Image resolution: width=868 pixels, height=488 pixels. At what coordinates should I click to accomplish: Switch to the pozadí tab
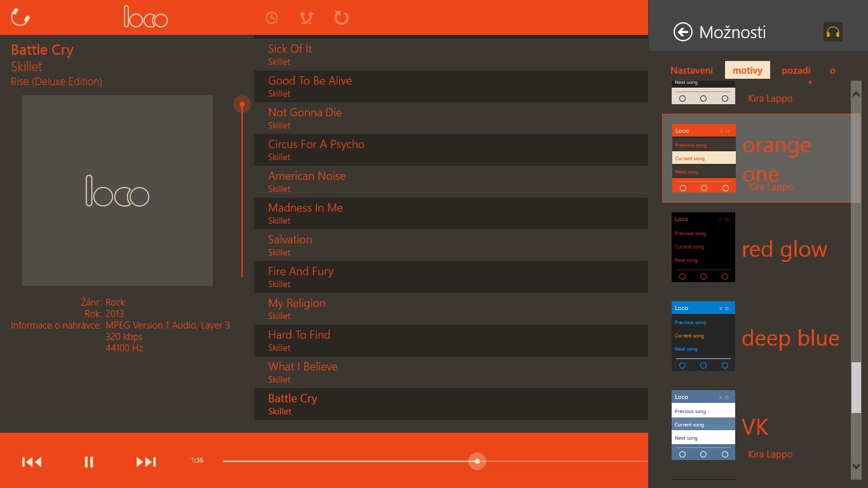point(796,71)
